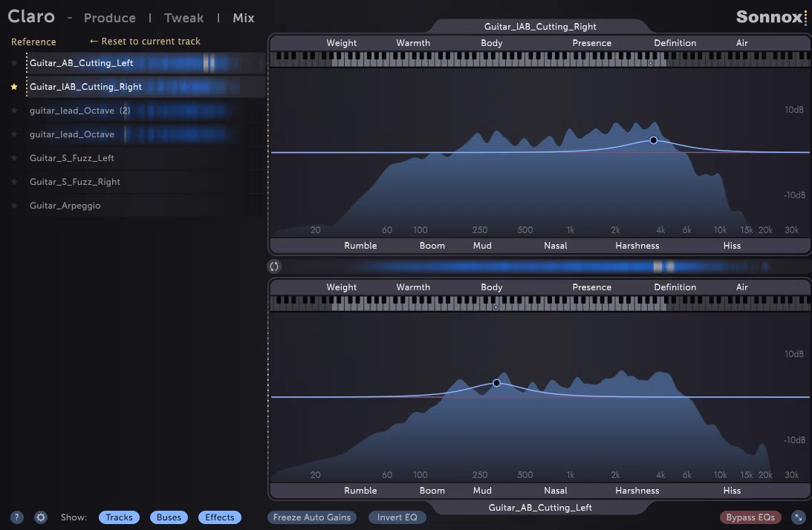Unstar the Guitar_IAB_Cutting_Right track
The height and width of the screenshot is (530, 812).
coord(14,87)
